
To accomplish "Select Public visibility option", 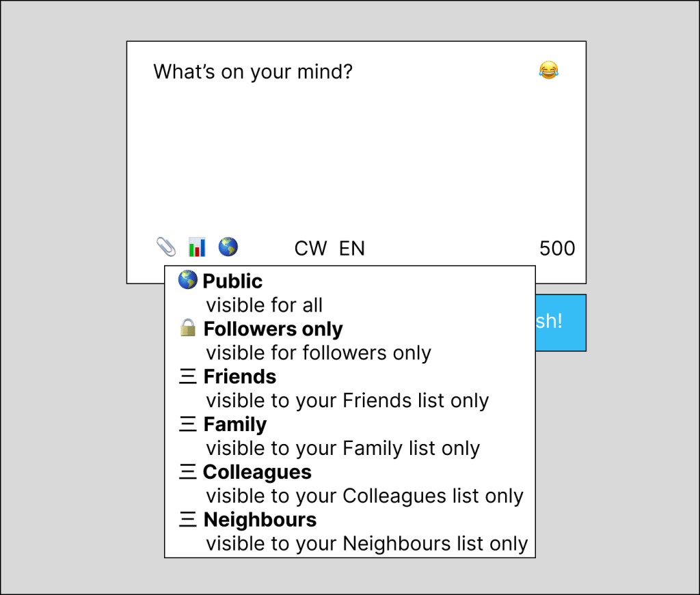I will point(232,281).
